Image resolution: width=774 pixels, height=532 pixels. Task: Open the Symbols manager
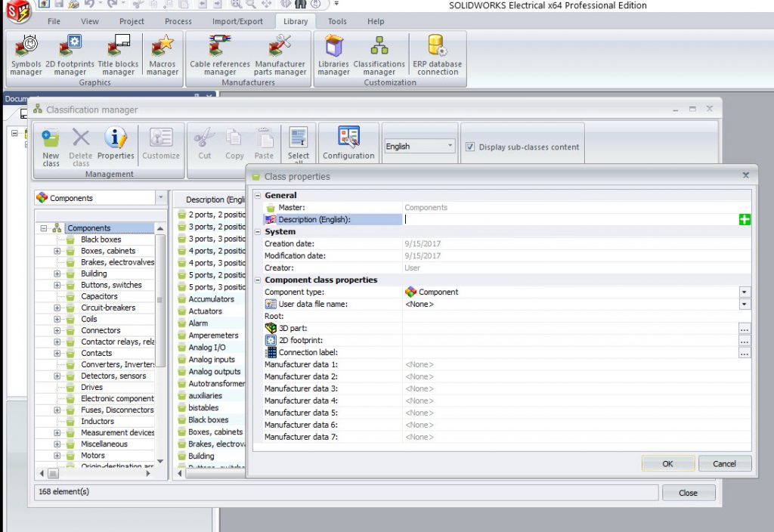pyautogui.click(x=26, y=54)
